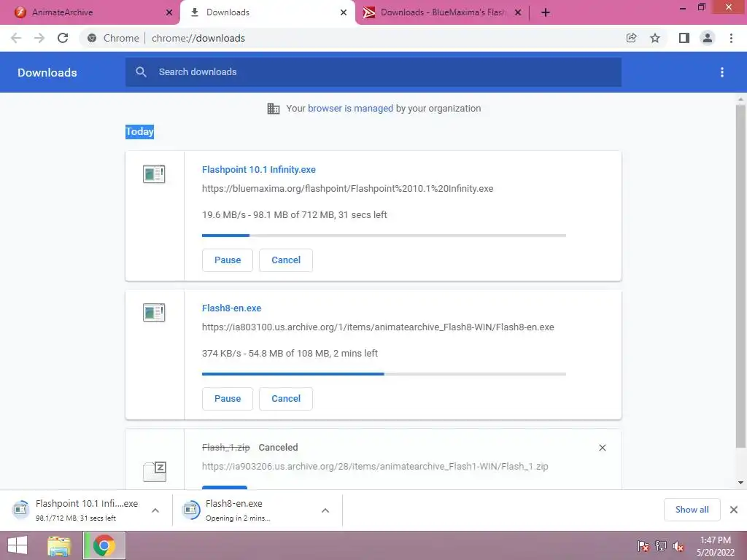
Task: Close the Downloads tab
Action: (x=344, y=12)
